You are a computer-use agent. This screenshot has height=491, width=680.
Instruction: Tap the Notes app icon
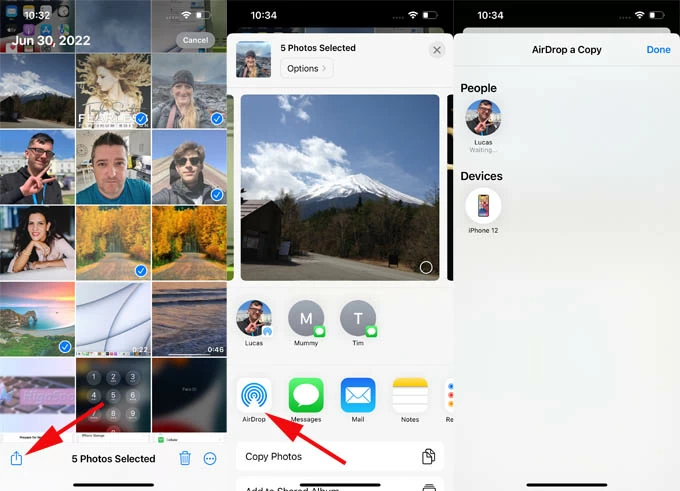(x=410, y=395)
